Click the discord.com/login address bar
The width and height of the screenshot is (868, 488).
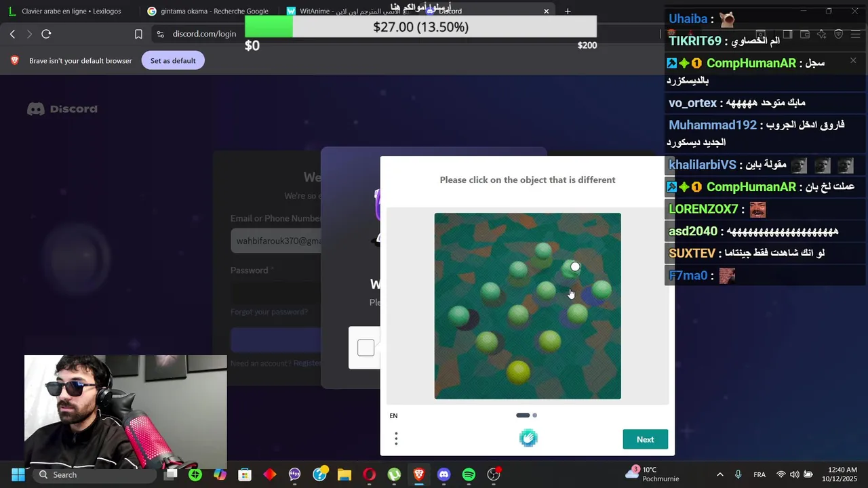pos(204,34)
